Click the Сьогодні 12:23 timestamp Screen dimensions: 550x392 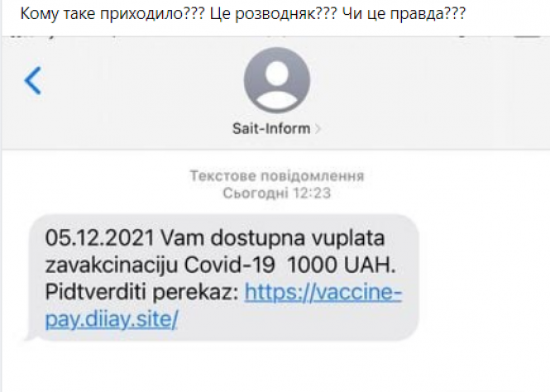[x=277, y=193]
